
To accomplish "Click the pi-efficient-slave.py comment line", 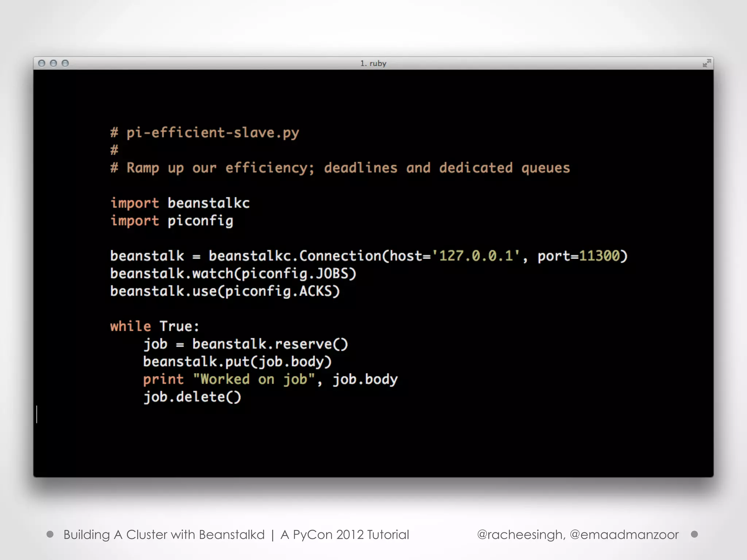I will coord(205,133).
